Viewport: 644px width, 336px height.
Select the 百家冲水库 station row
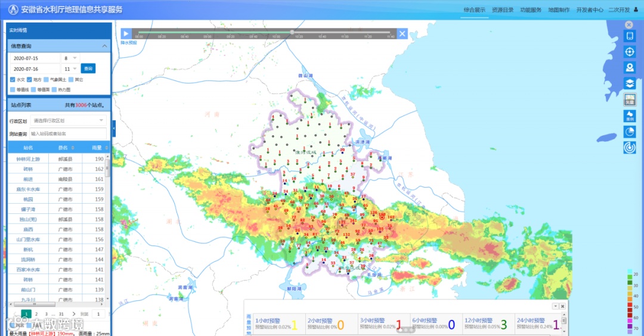click(x=56, y=269)
